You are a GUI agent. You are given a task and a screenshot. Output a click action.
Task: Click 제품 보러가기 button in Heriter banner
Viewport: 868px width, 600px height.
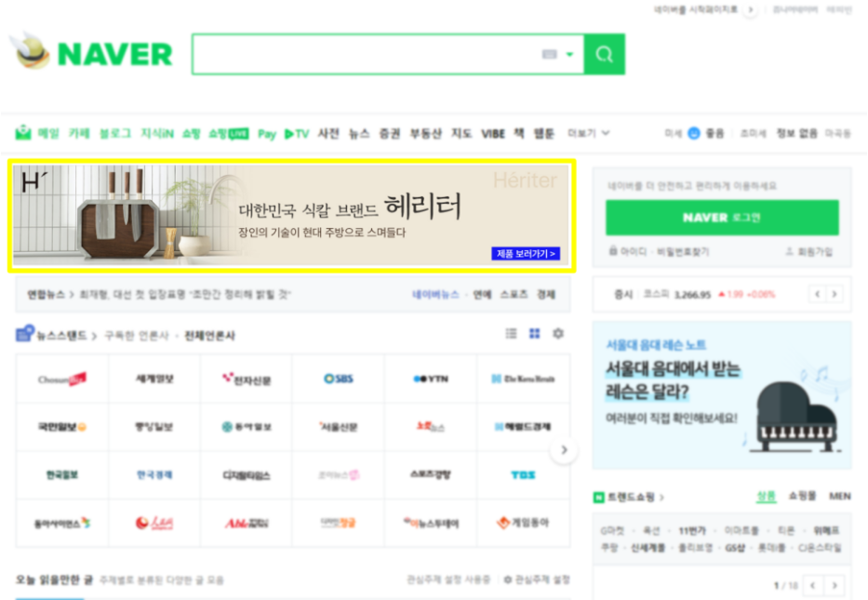(526, 254)
